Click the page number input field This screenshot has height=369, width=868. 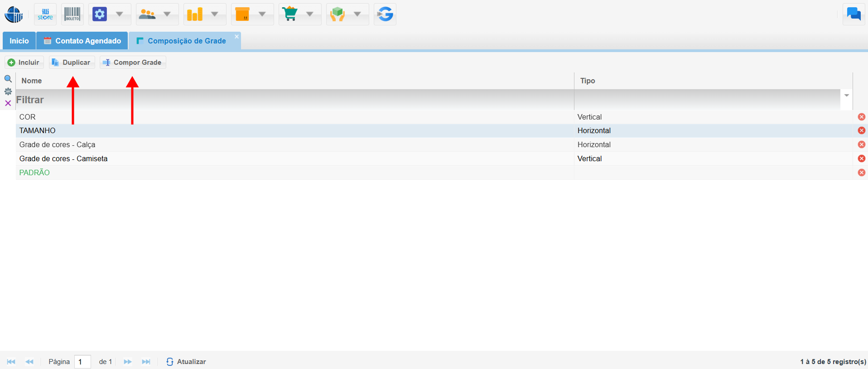pos(82,362)
